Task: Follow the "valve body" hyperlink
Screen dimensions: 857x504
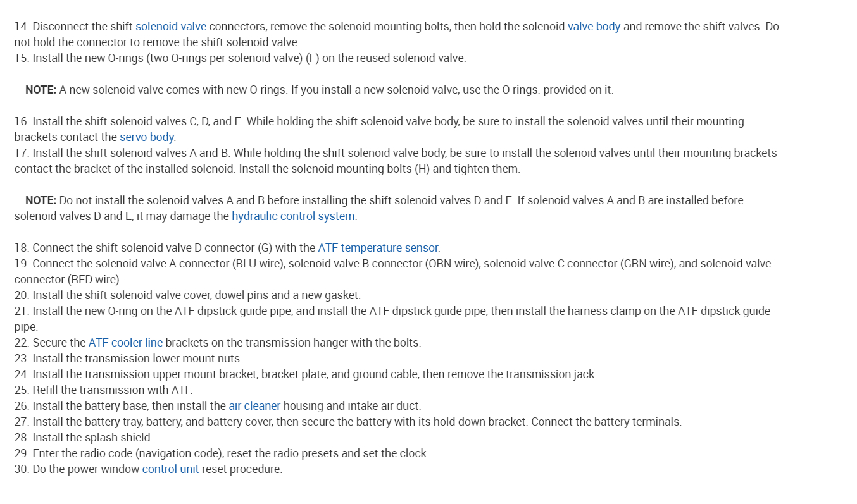Action: (x=594, y=27)
